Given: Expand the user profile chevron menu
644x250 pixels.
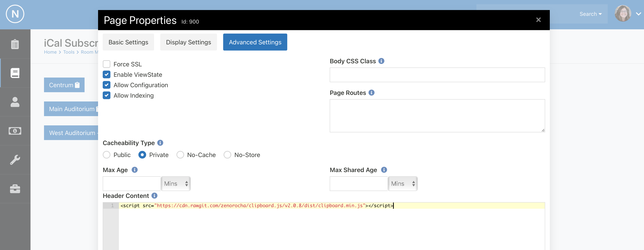Looking at the screenshot, I should point(639,14).
